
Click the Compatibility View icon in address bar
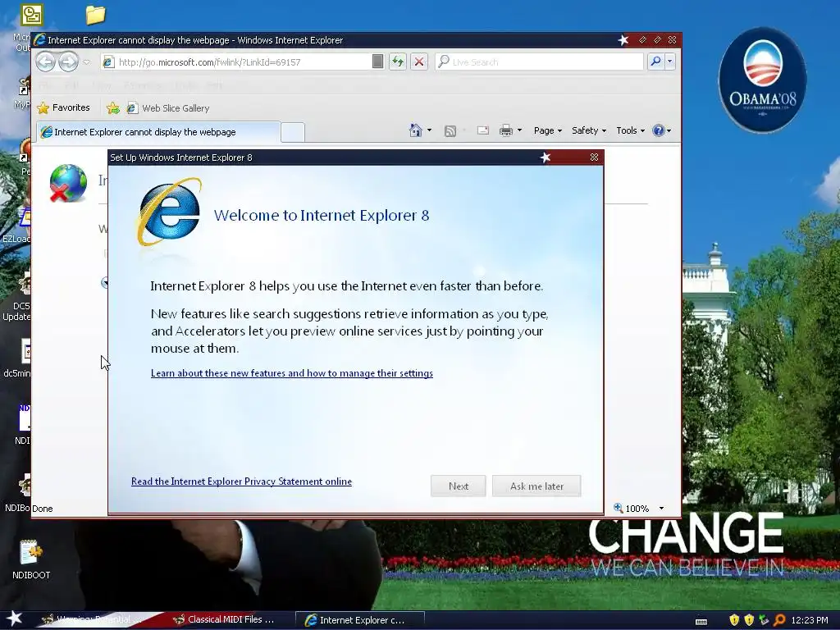[x=377, y=62]
